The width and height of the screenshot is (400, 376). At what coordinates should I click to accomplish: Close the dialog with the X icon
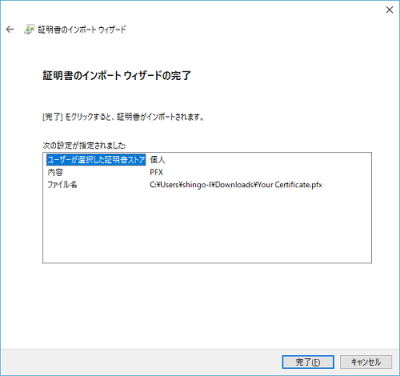click(x=389, y=10)
